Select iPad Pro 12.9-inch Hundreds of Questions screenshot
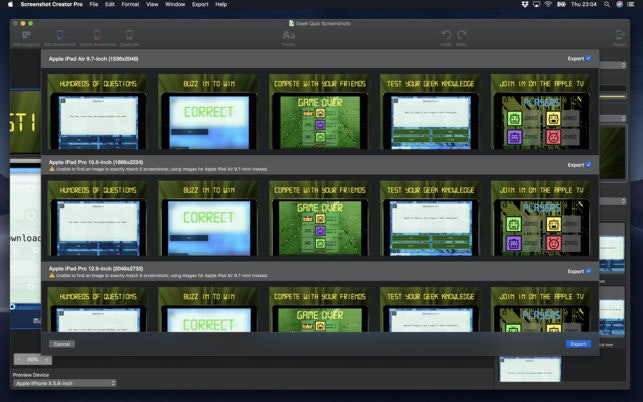 click(98, 310)
